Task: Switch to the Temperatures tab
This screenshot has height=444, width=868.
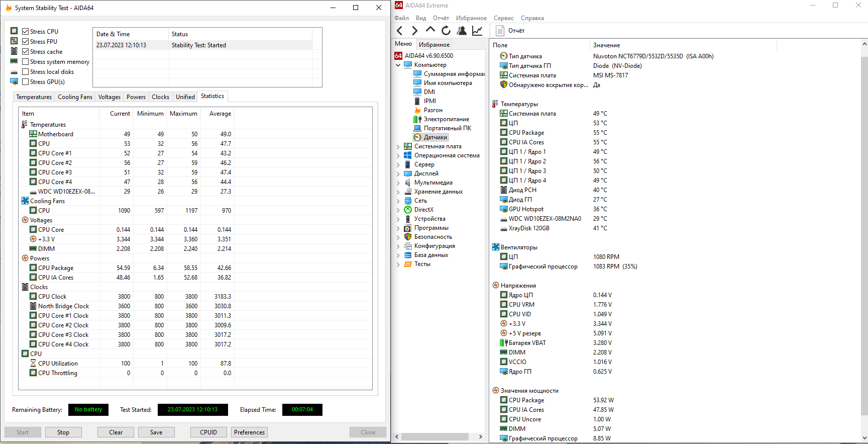Action: pyautogui.click(x=34, y=97)
